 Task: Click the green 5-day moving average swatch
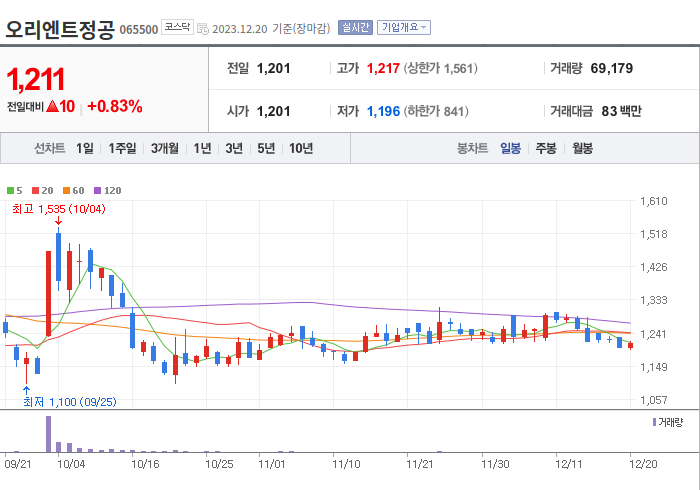tap(10, 191)
